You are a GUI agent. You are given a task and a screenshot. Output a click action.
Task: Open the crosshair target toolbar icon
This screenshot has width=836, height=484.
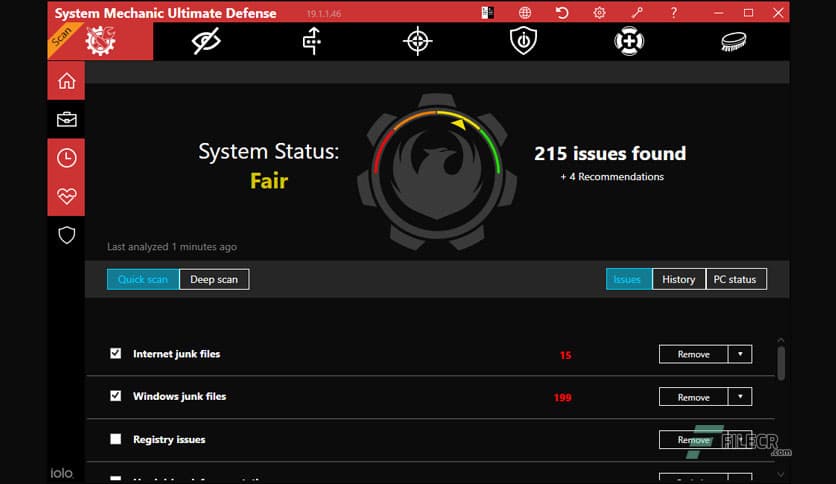coord(417,41)
